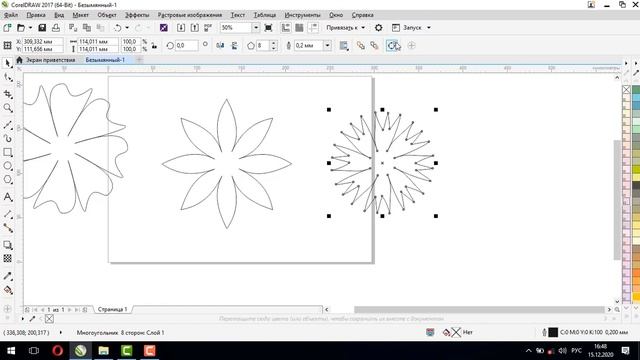The image size is (640, 360).
Task: Choose the Freehand line tool
Action: click(x=7, y=125)
